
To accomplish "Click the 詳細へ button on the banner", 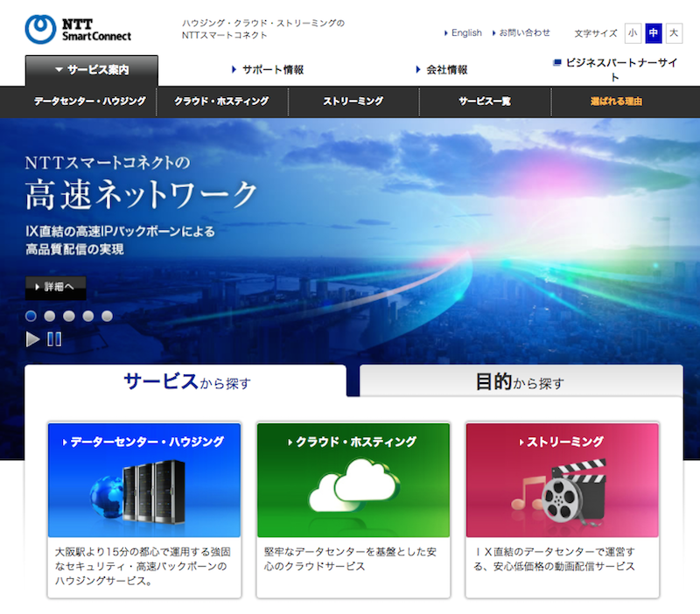I will coord(55,287).
